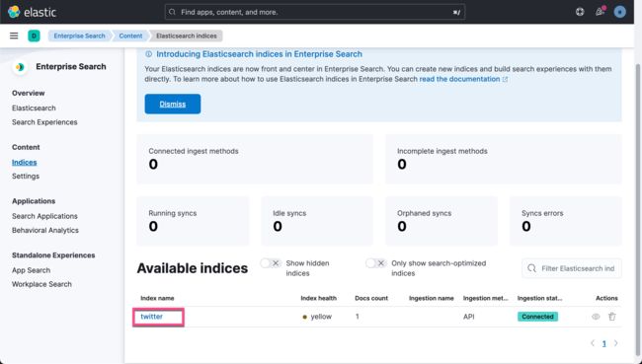
Task: Click the Elastic logo in header
Action: click(32, 12)
